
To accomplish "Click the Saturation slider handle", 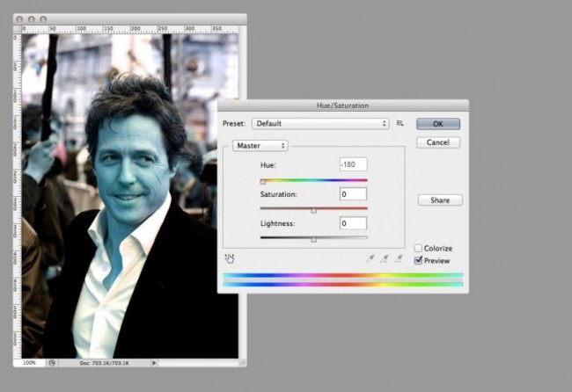I will [314, 211].
